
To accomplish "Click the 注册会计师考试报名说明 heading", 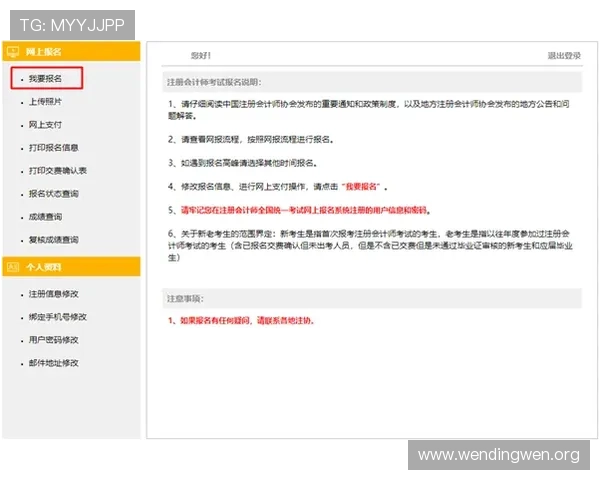I will 214,82.
